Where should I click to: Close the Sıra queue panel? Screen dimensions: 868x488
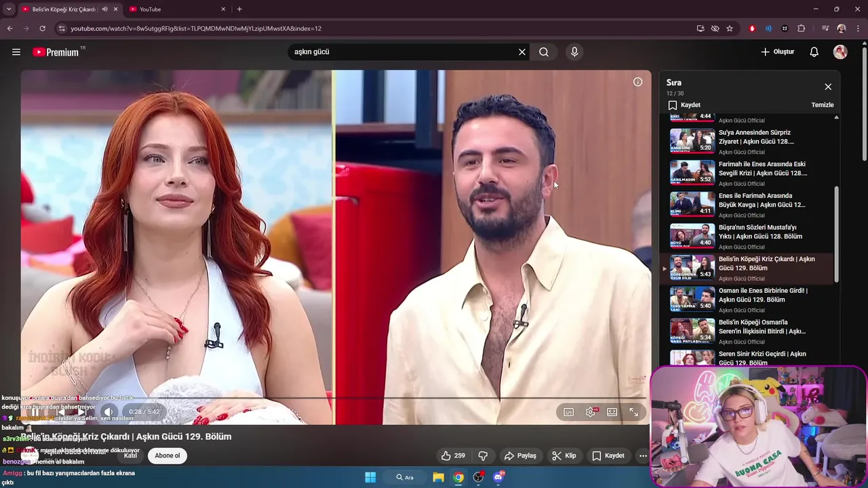point(828,87)
